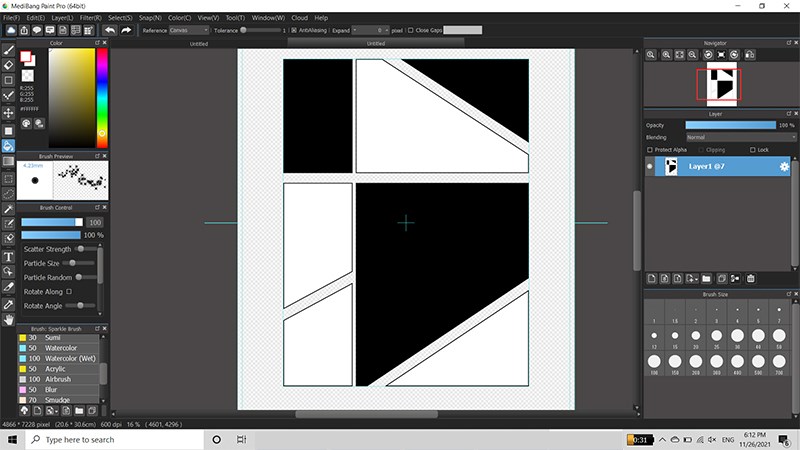
Task: Select the rectangular Select tool
Action: (x=8, y=179)
